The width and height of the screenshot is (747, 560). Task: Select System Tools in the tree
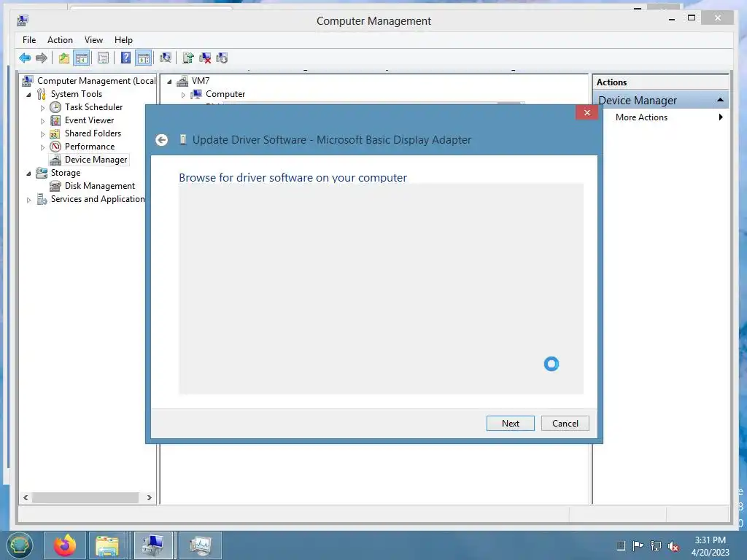click(x=77, y=94)
